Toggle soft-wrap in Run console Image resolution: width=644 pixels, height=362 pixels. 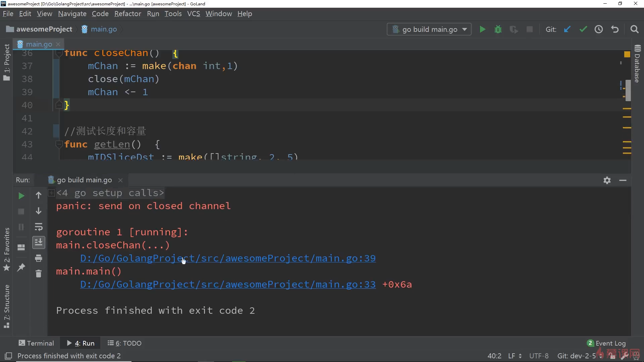point(39,227)
